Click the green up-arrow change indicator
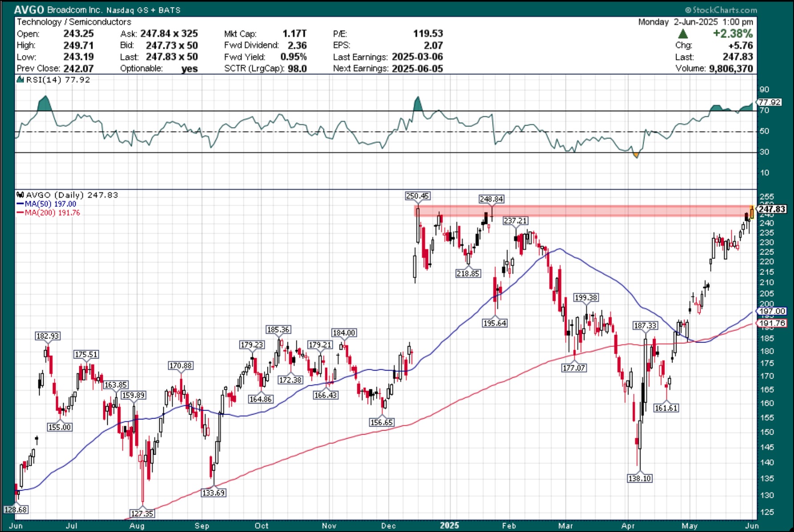 [683, 34]
